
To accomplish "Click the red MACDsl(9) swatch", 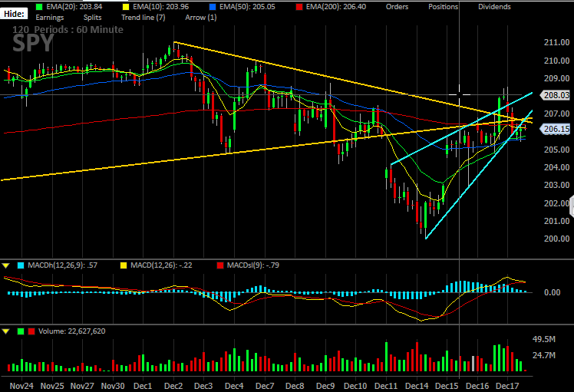I will (x=220, y=265).
